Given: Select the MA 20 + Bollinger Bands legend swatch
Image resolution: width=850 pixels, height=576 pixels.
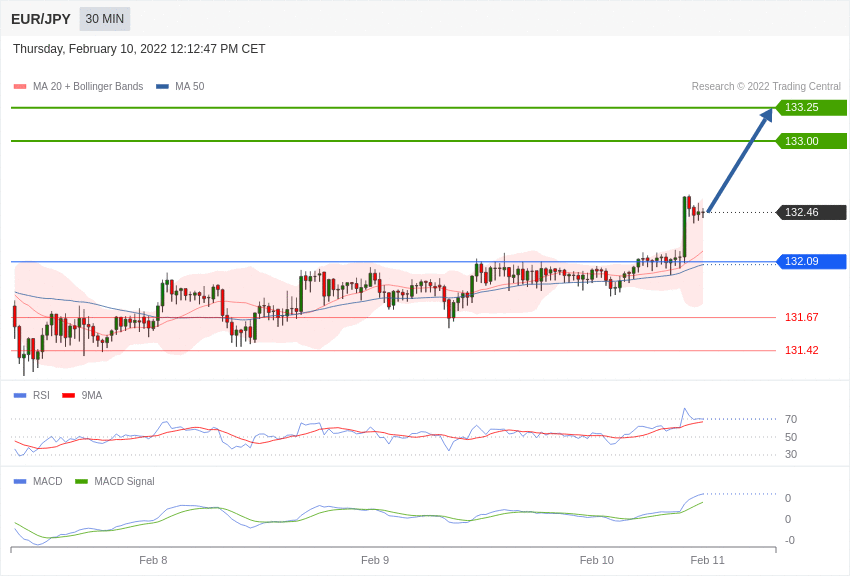Looking at the screenshot, I should coord(20,86).
